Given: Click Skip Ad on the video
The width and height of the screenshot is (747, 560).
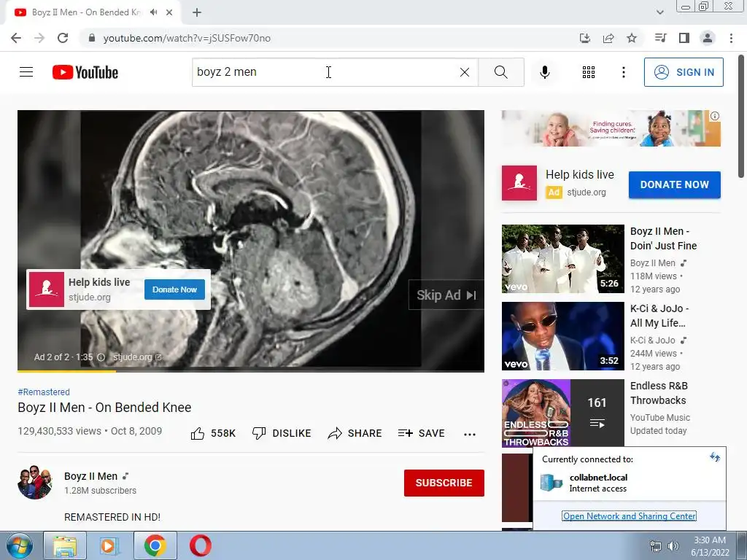Looking at the screenshot, I should pyautogui.click(x=446, y=295).
